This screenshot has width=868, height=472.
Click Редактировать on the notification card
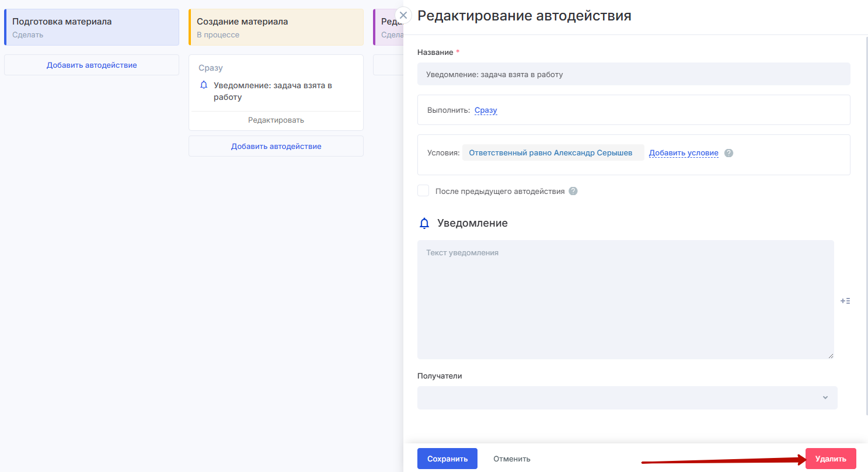pos(276,120)
